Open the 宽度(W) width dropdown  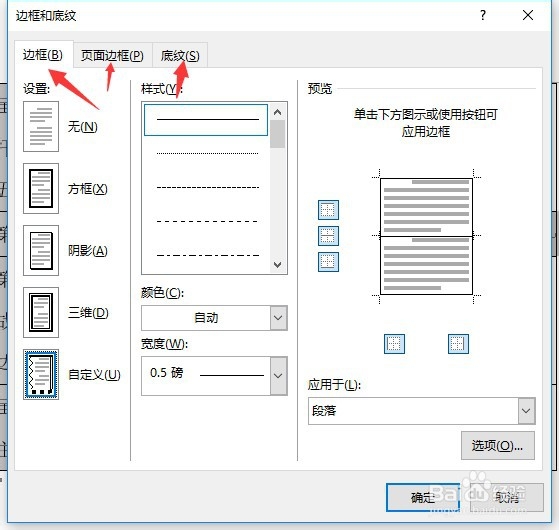pyautogui.click(x=278, y=376)
